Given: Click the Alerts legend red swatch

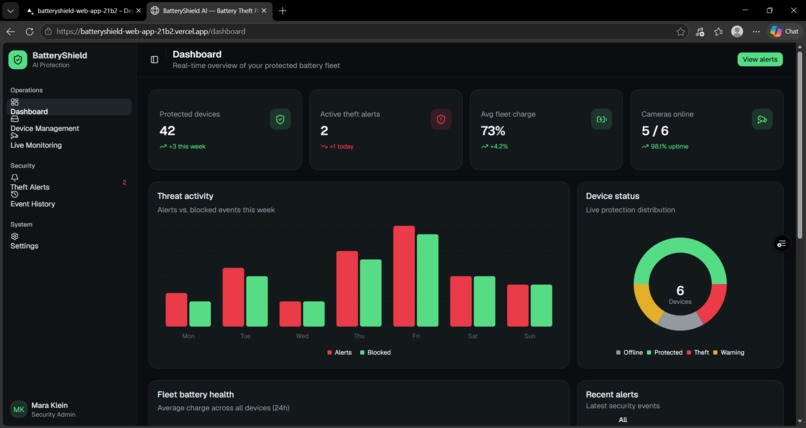Looking at the screenshot, I should (329, 352).
